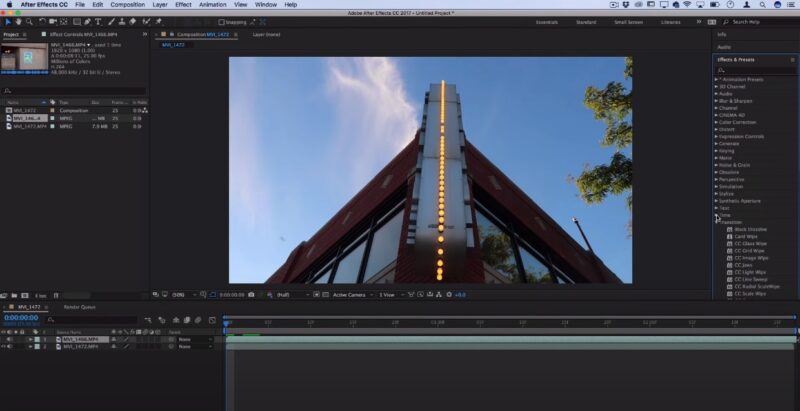
Task: Expand the Color Correction effects category
Action: coord(716,122)
